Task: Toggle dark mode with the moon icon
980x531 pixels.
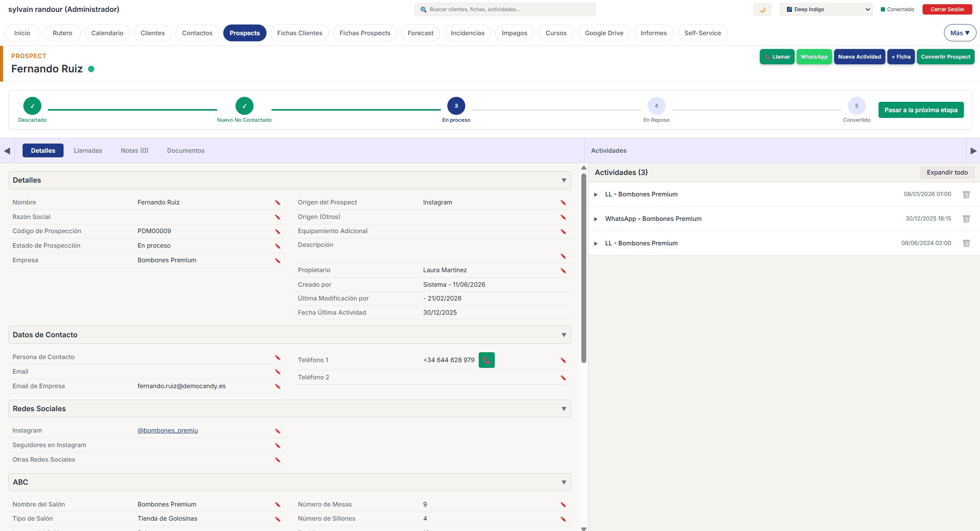Action: (x=762, y=9)
